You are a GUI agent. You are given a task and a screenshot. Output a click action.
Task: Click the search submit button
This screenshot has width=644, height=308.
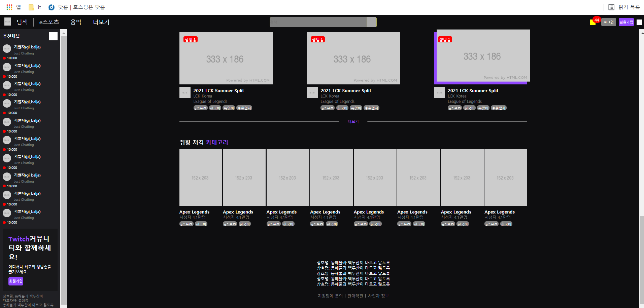[x=372, y=22]
